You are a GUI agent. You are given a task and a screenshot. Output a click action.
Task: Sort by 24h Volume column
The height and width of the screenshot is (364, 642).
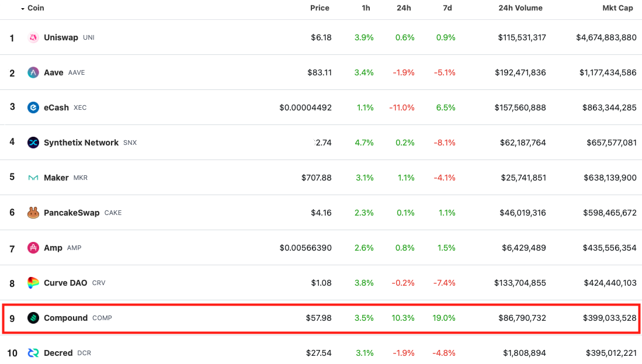(520, 8)
